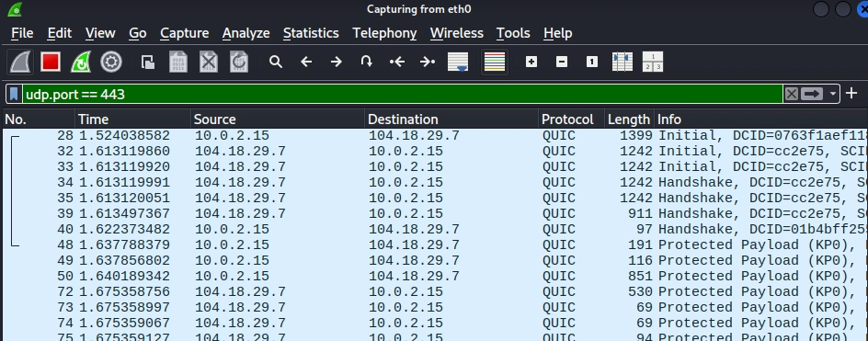Select packet 72 with length 530
Viewport: 868px width, 341px height.
435,291
